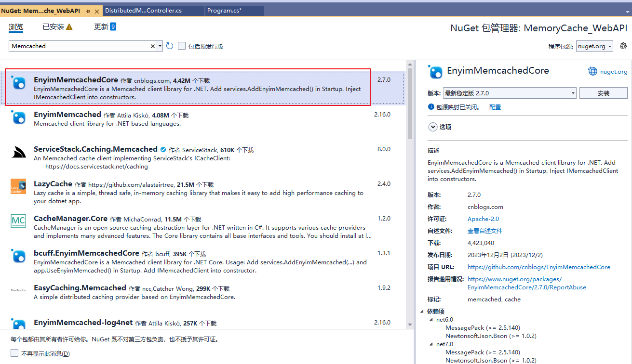Open the ReportAbuse nuget.org link
Image resolution: width=632 pixels, height=364 pixels.
[527, 283]
